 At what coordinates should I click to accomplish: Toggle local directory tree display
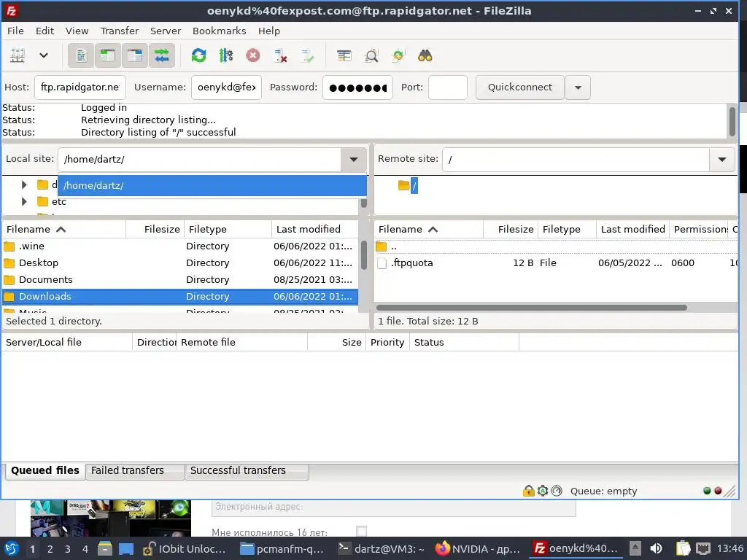tap(108, 55)
